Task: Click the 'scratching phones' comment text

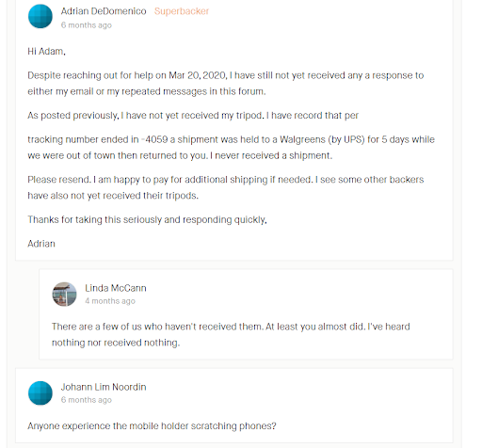Action: point(152,426)
